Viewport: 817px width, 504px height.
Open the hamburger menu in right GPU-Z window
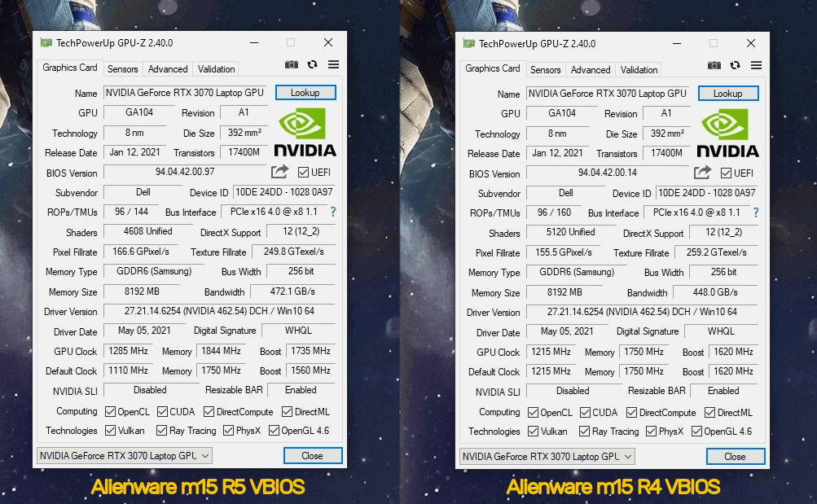(756, 65)
